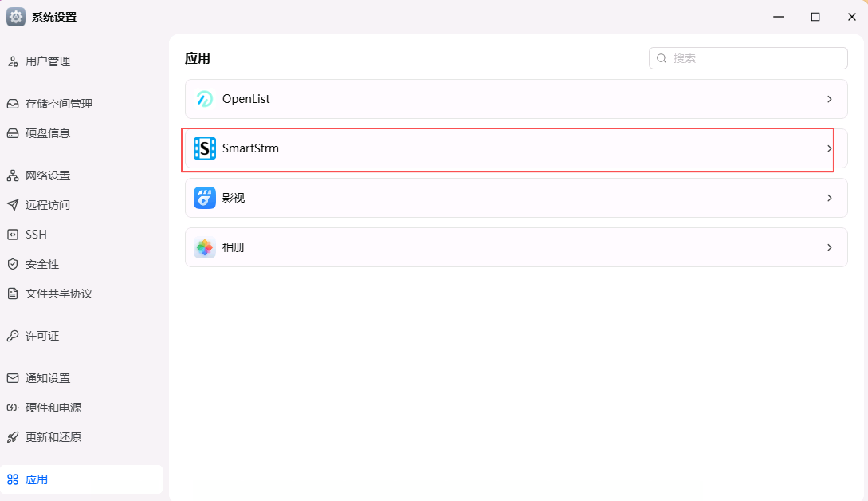868x501 pixels.
Task: Expand the 影视 row chevron
Action: point(829,198)
